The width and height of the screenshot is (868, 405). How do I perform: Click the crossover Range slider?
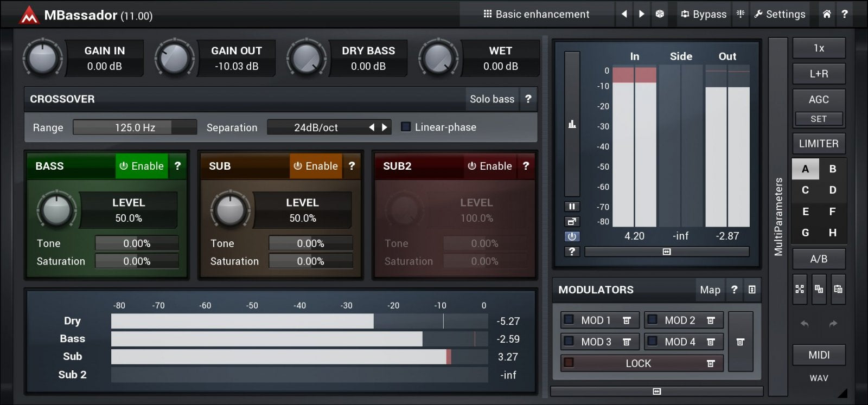(135, 127)
